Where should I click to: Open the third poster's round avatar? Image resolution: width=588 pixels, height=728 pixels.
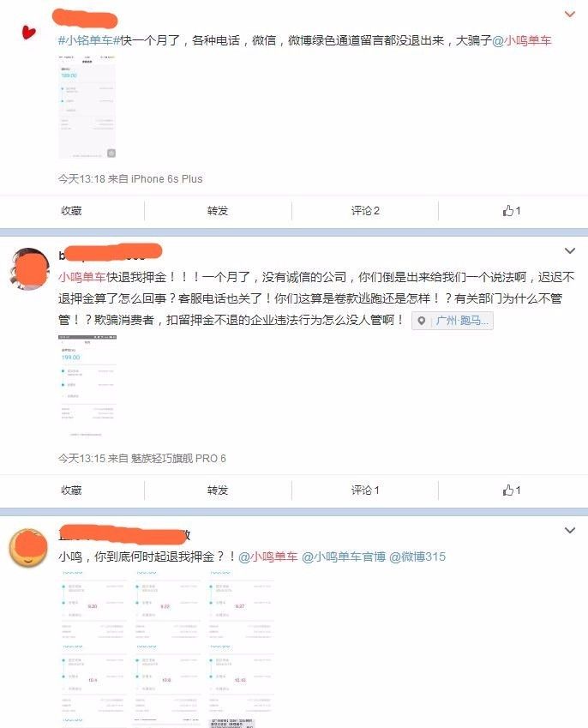29,548
